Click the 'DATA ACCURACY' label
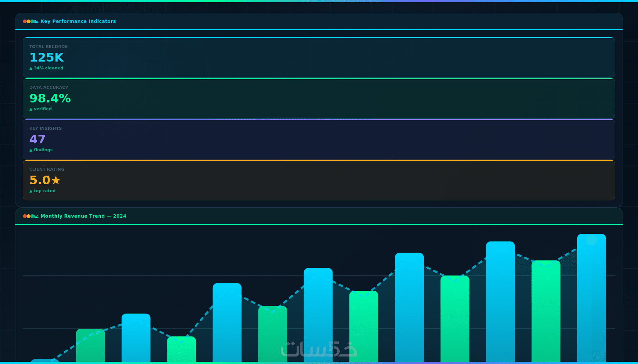638x364 pixels. (49, 87)
